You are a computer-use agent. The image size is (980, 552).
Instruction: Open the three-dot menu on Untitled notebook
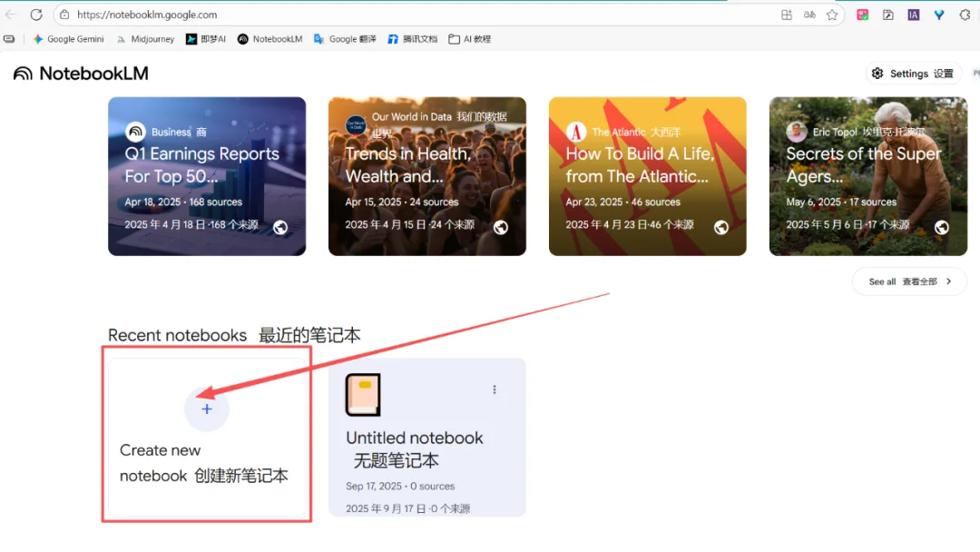(495, 389)
